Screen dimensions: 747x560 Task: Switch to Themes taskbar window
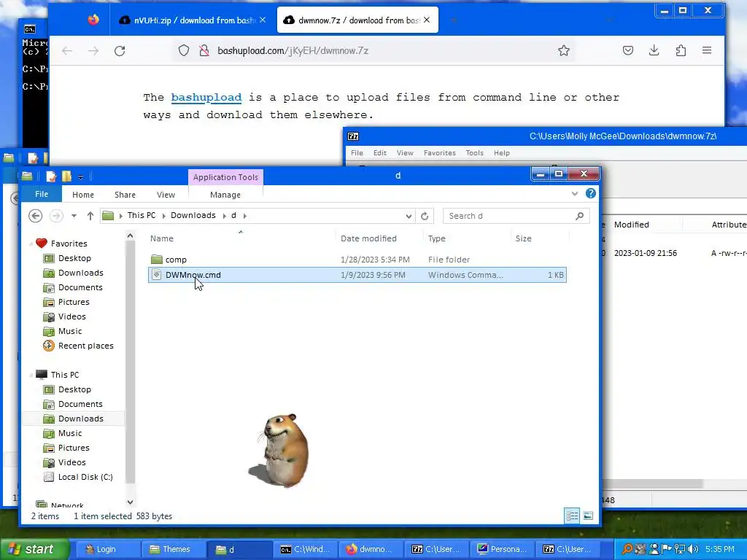pyautogui.click(x=174, y=549)
